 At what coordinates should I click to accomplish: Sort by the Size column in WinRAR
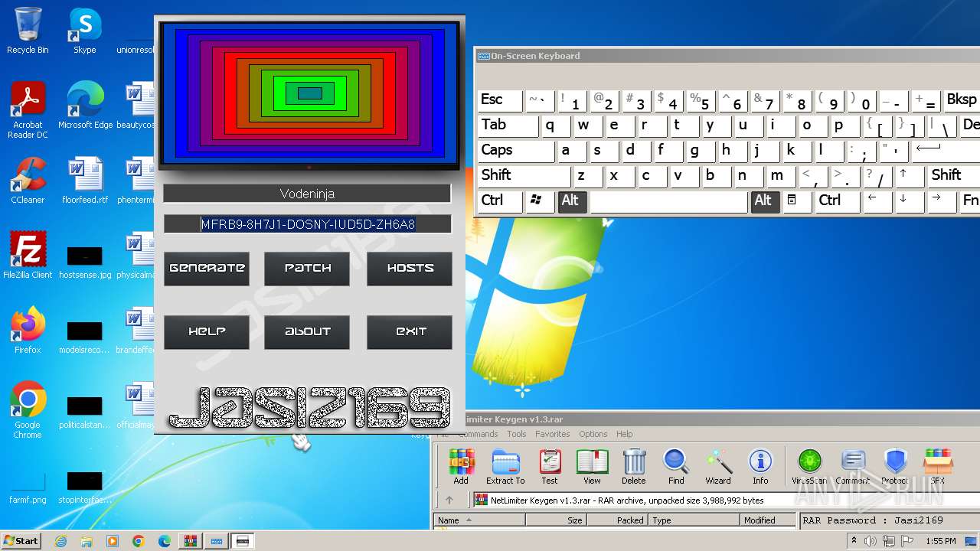point(556,520)
